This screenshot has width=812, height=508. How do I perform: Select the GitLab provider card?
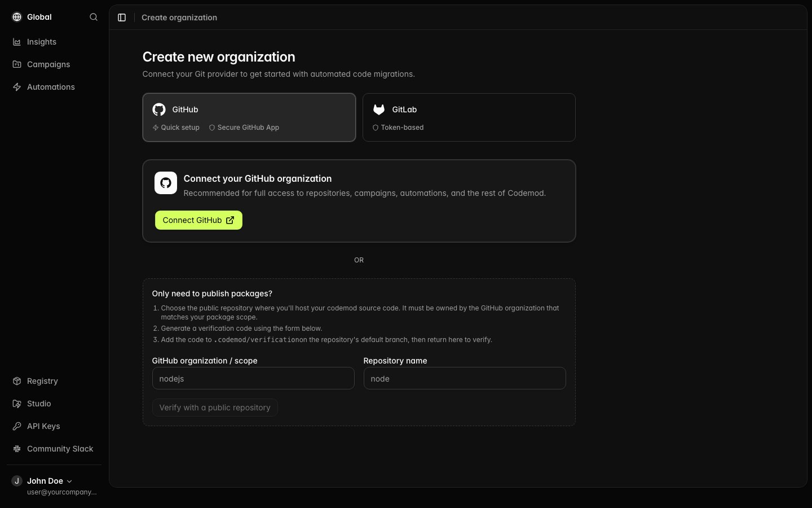[x=469, y=117]
